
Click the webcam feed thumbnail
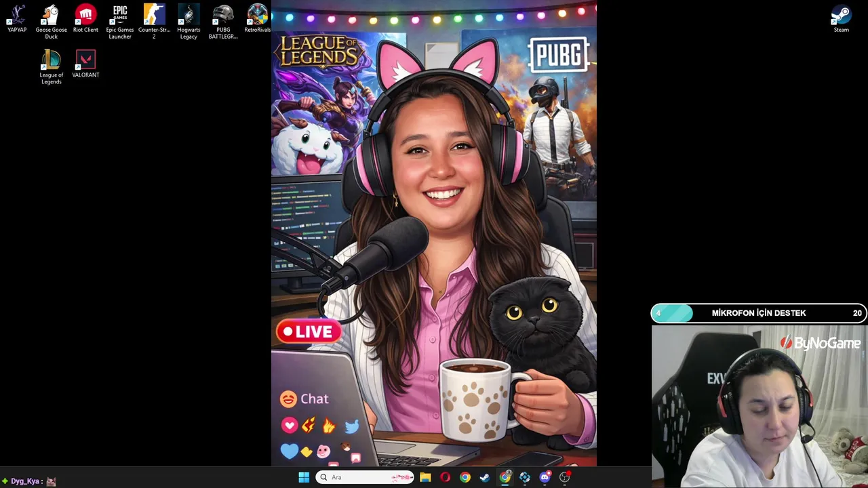[759, 407]
